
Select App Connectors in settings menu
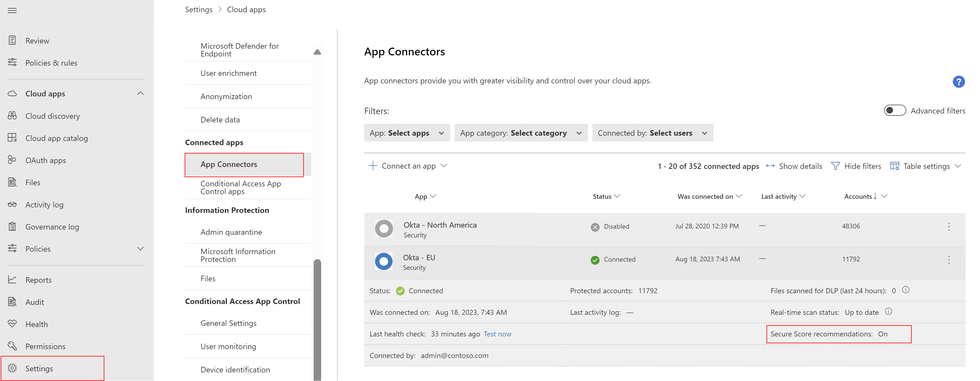pyautogui.click(x=229, y=164)
